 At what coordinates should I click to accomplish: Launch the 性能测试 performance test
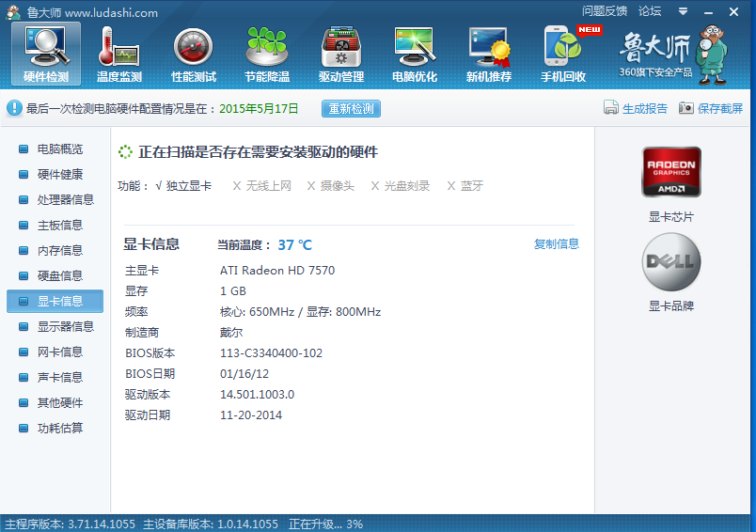click(194, 55)
